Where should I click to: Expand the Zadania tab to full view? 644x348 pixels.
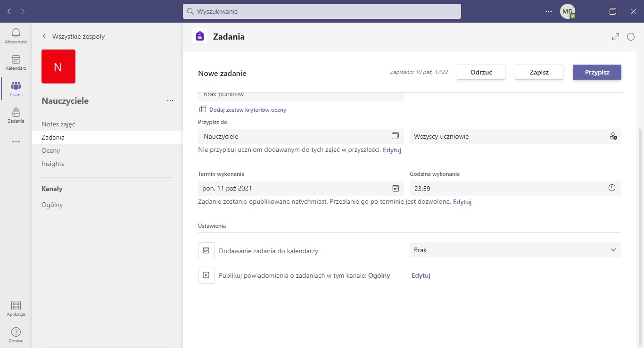(x=616, y=37)
